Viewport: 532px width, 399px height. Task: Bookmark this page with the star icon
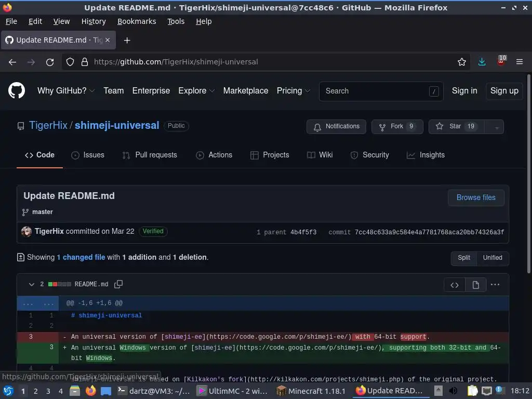(x=461, y=62)
